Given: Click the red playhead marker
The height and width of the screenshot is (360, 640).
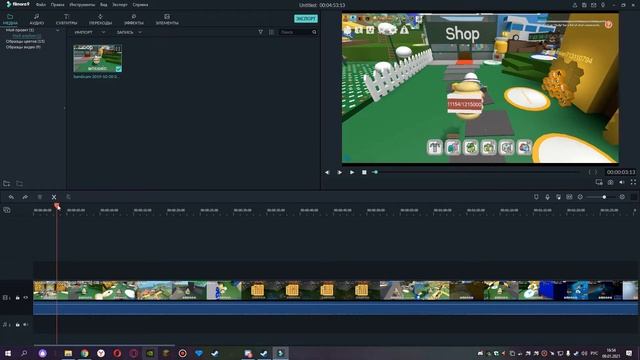Looking at the screenshot, I should [x=57, y=206].
